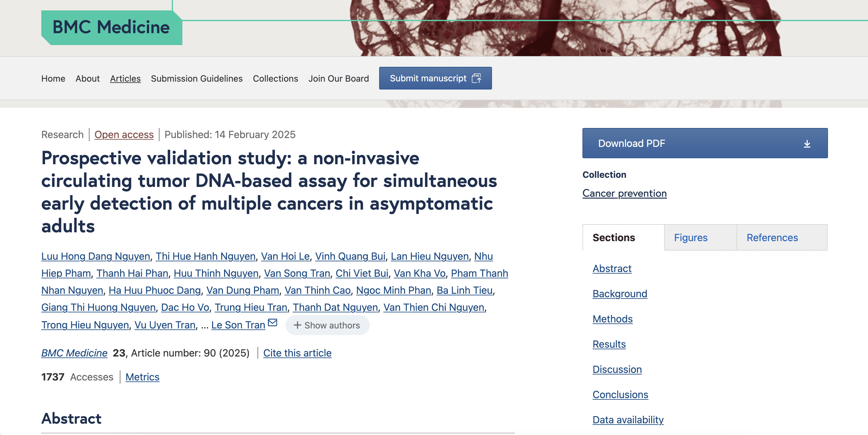The image size is (868, 435).
Task: Click Submit manuscript button
Action: (x=435, y=78)
